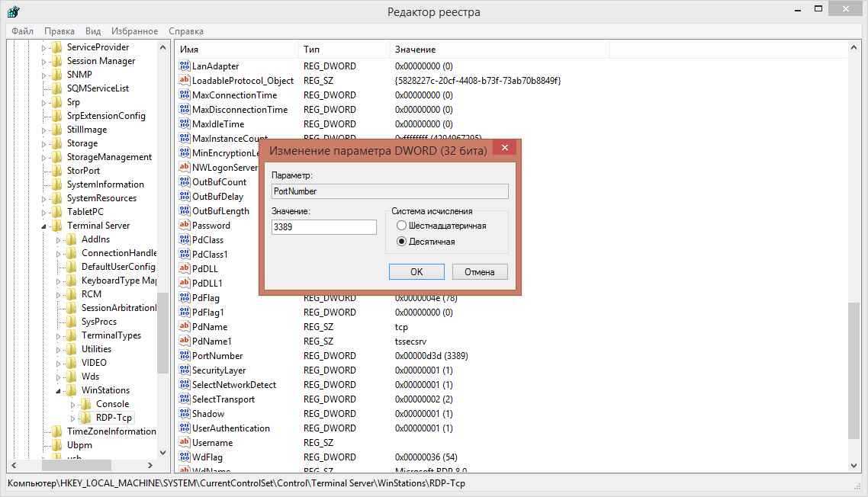Click the string icon beside Username value
This screenshot has height=497, width=868.
point(185,443)
